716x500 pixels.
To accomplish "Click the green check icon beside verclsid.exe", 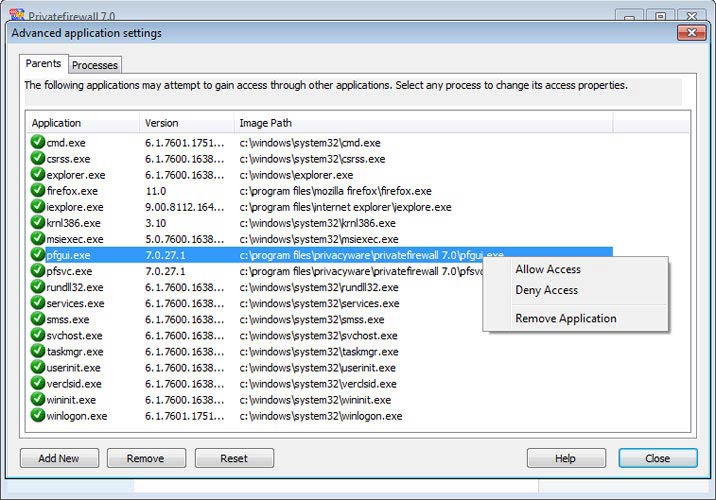I will 37,383.
